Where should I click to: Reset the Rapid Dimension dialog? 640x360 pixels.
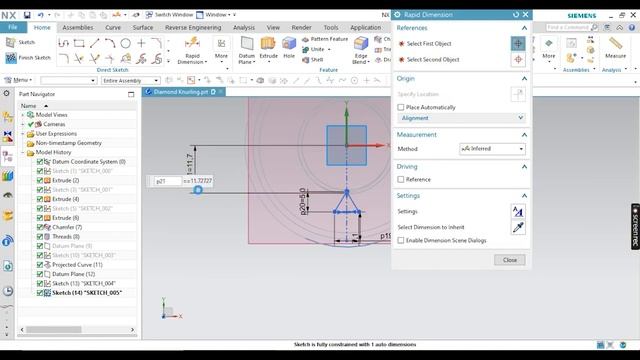point(516,15)
